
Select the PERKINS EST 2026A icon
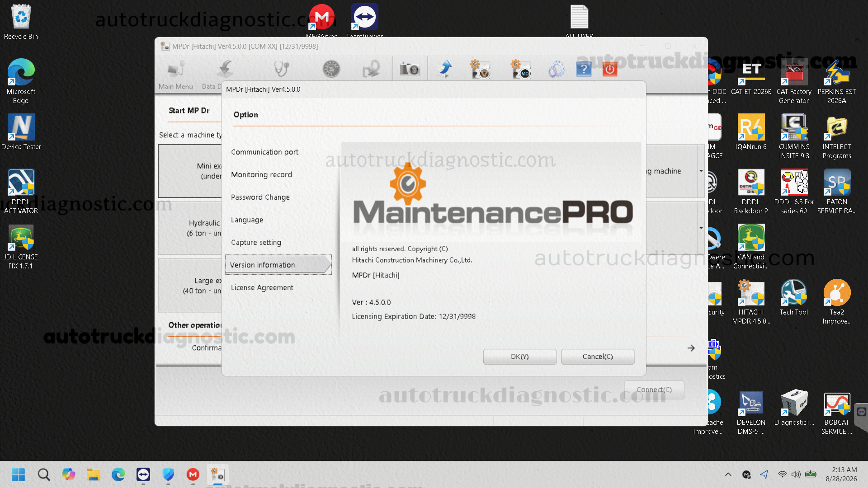[837, 81]
